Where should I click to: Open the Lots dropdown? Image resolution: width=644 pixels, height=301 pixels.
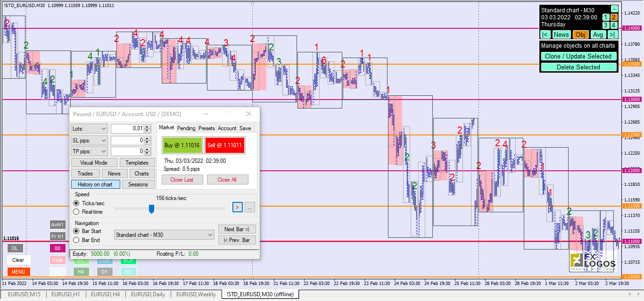click(x=89, y=129)
